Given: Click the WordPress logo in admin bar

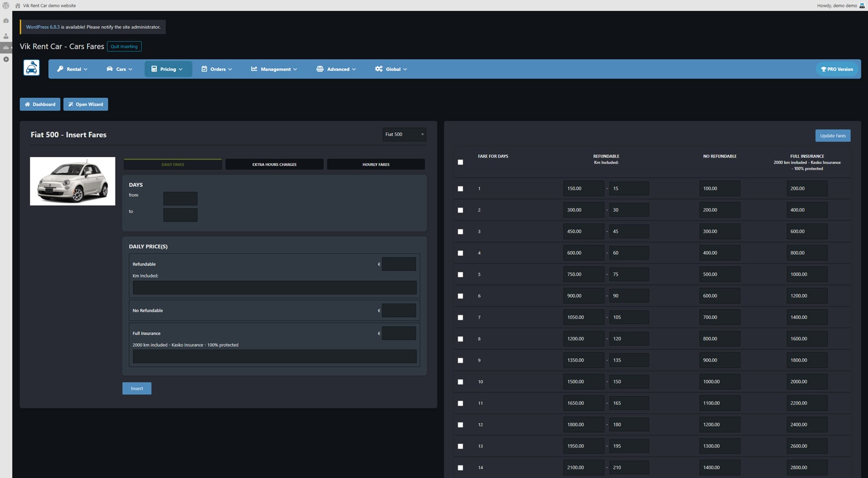Looking at the screenshot, I should (5, 5).
